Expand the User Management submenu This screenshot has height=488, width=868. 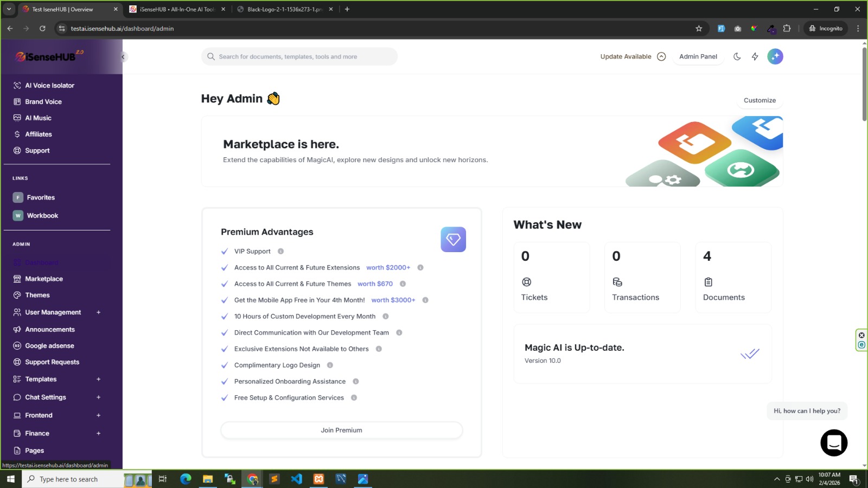point(99,312)
